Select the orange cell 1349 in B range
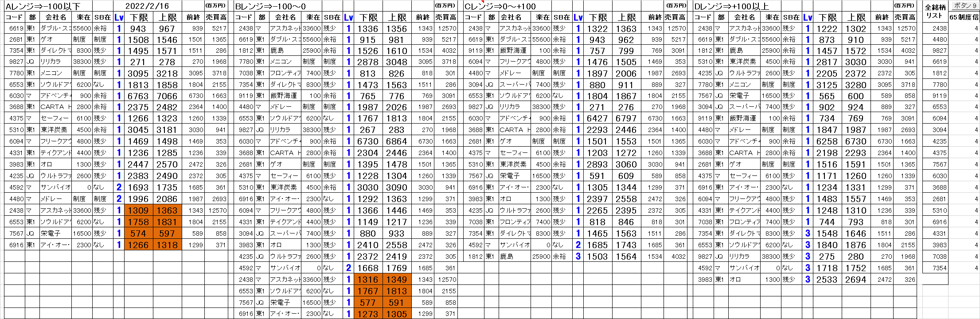This screenshot has width=980, height=319. coord(397,280)
